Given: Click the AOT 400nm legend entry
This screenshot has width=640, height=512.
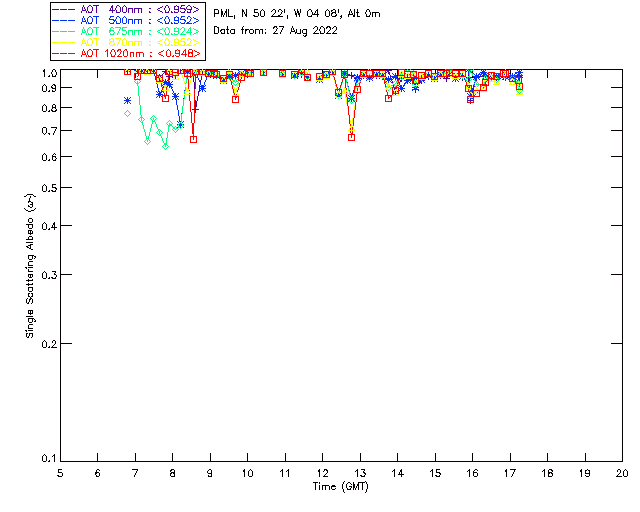Looking at the screenshot, I should point(126,9).
